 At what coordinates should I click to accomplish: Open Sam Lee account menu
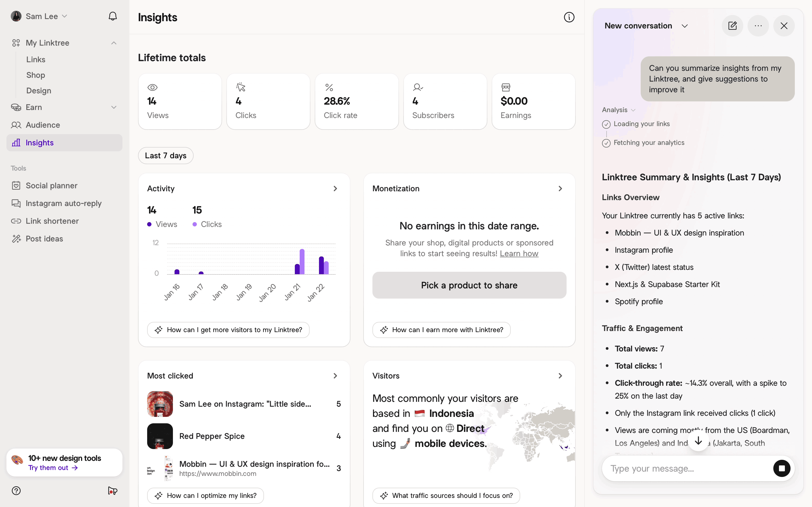(39, 16)
